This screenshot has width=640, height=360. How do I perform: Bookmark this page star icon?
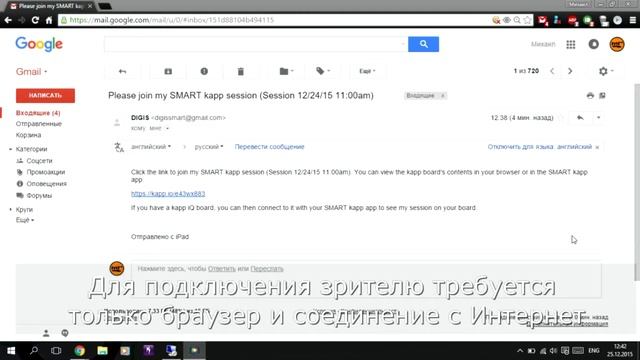point(527,20)
